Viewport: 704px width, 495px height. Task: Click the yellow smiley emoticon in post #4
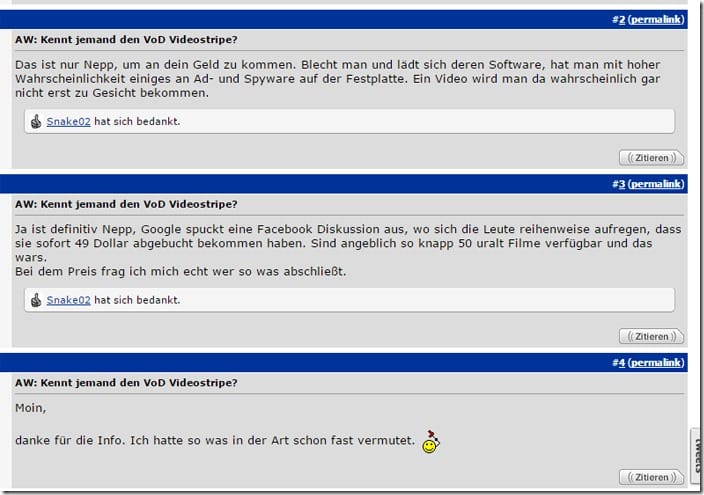coord(431,442)
